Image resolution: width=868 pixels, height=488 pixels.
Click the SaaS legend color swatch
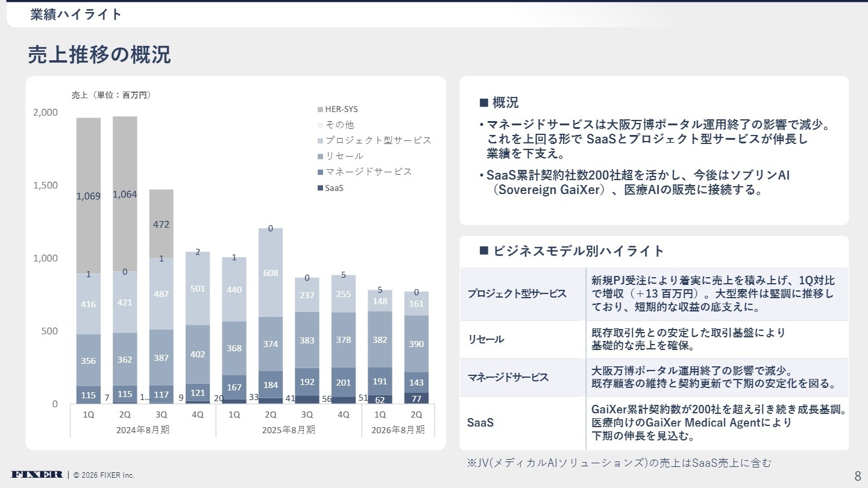click(320, 188)
